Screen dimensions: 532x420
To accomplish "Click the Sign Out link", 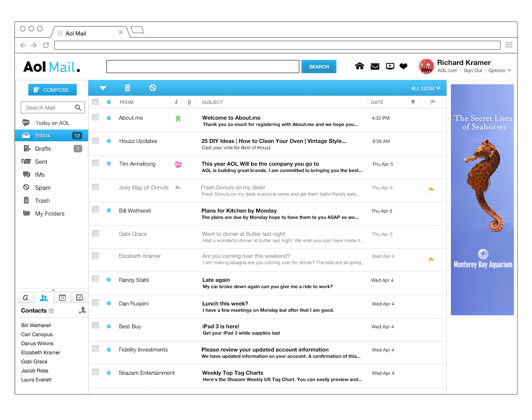I will [473, 70].
